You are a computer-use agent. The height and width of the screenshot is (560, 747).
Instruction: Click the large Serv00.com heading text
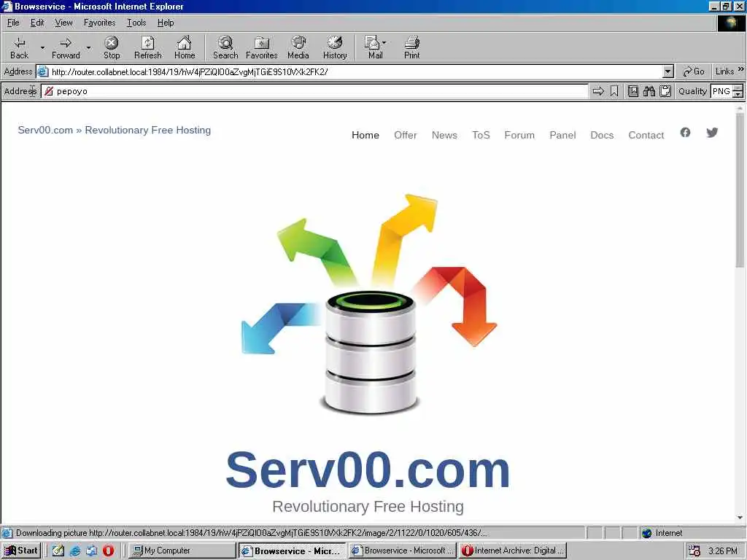(368, 470)
